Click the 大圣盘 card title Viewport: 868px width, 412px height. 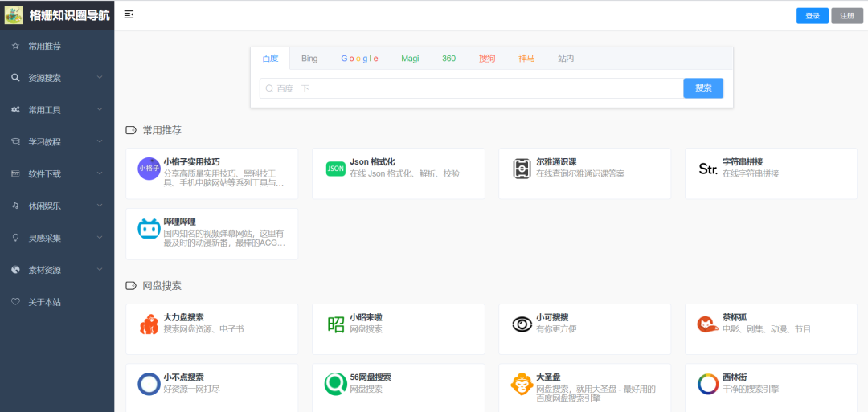click(548, 377)
